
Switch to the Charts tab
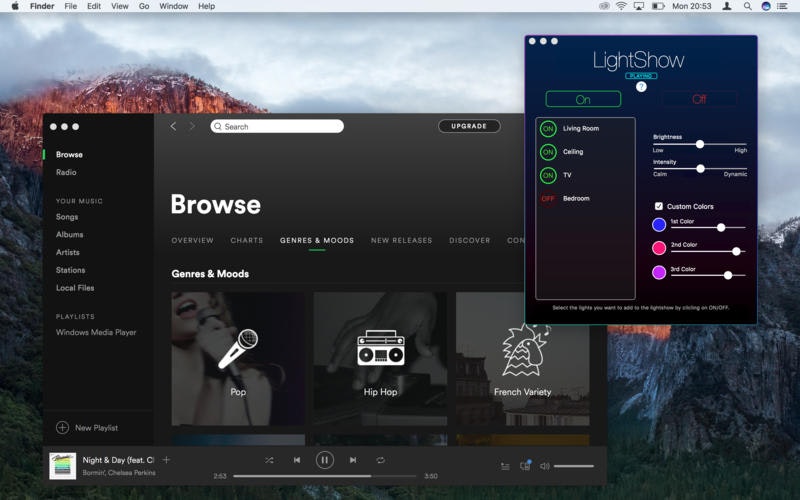click(247, 240)
